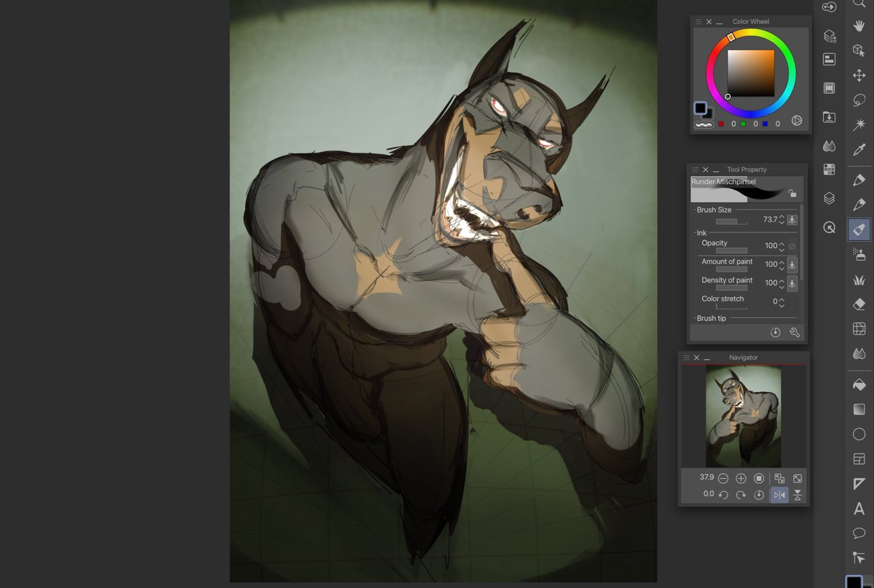Screen dimensions: 874x588
Task: Select the Operation object tool
Action: pyautogui.click(x=859, y=50)
